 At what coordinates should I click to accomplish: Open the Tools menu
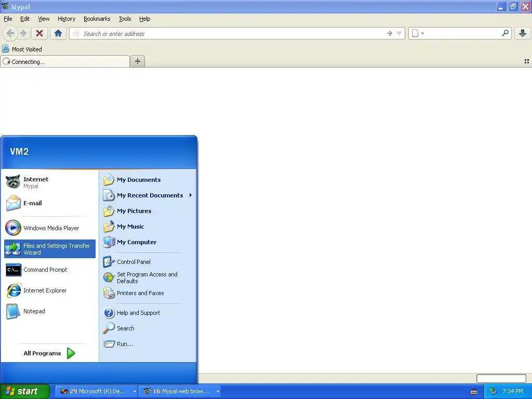(x=125, y=19)
